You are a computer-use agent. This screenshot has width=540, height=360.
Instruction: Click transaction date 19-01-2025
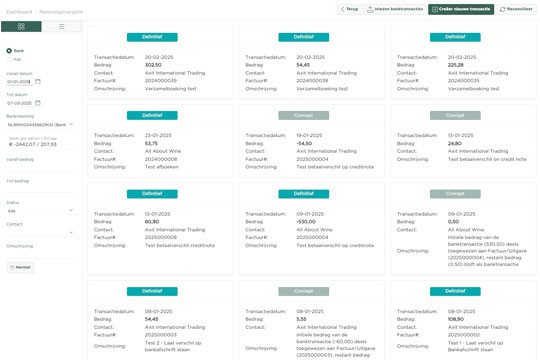point(309,135)
